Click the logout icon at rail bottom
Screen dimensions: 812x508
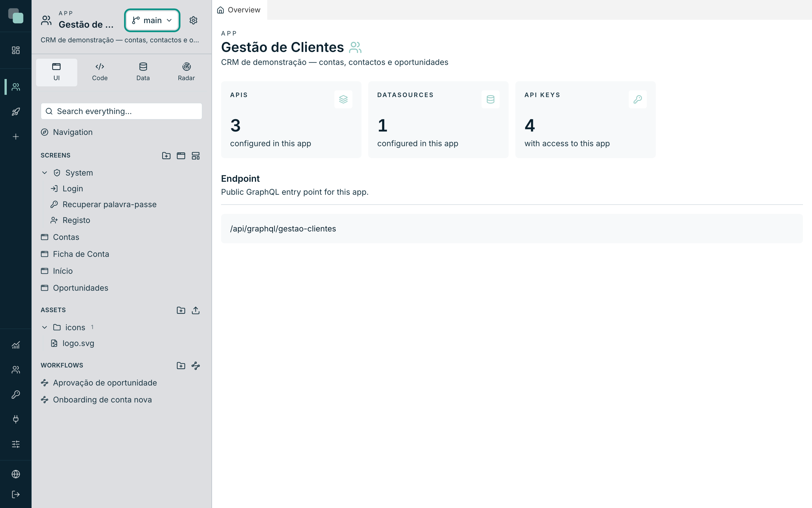(16, 494)
